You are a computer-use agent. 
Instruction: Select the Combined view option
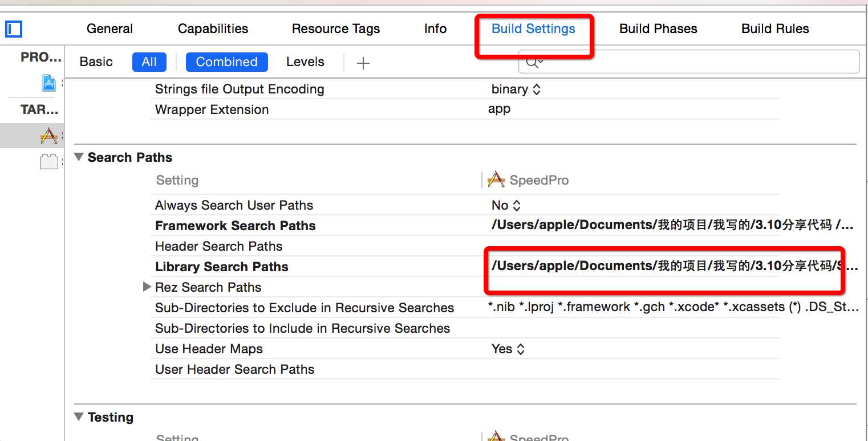coord(226,62)
